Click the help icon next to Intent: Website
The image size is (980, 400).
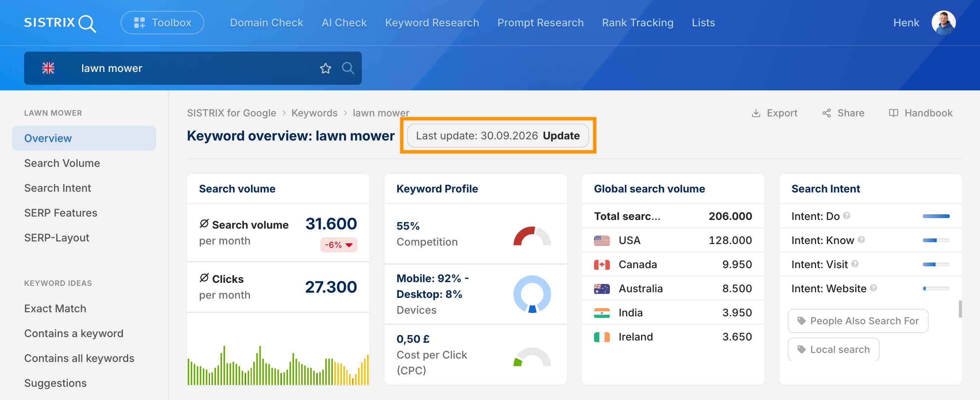(x=873, y=288)
